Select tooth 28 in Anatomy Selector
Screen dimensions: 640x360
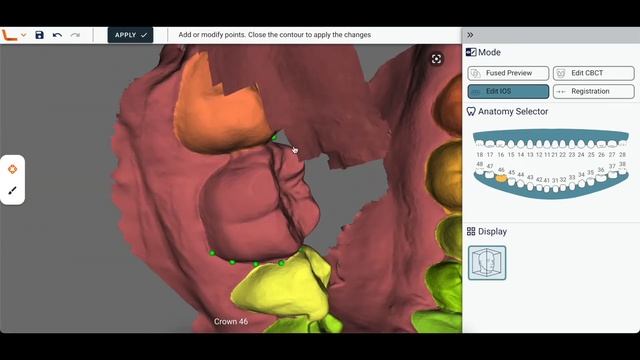click(x=622, y=144)
